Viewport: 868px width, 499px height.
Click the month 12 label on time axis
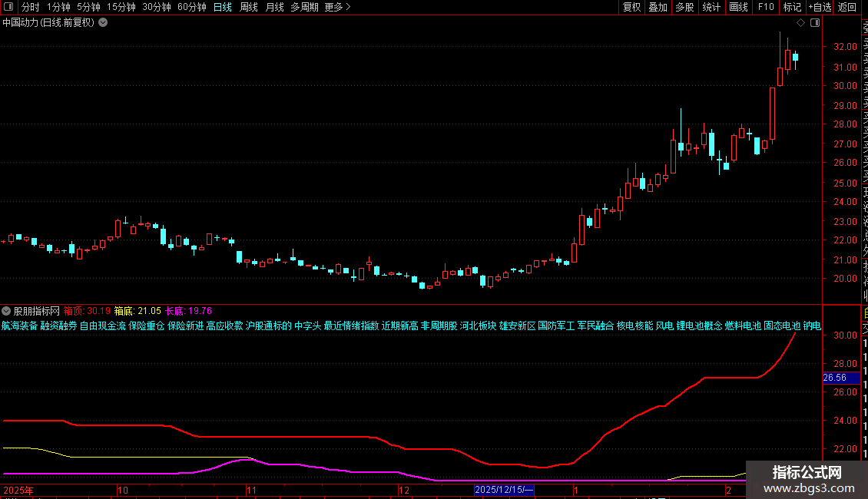[404, 490]
